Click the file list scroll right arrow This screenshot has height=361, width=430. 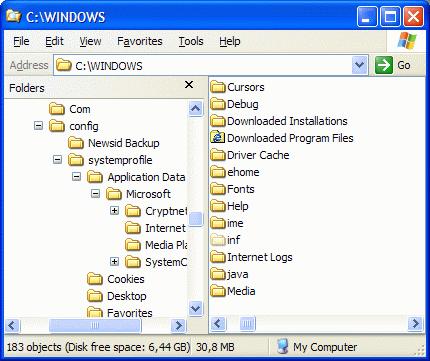pos(415,323)
